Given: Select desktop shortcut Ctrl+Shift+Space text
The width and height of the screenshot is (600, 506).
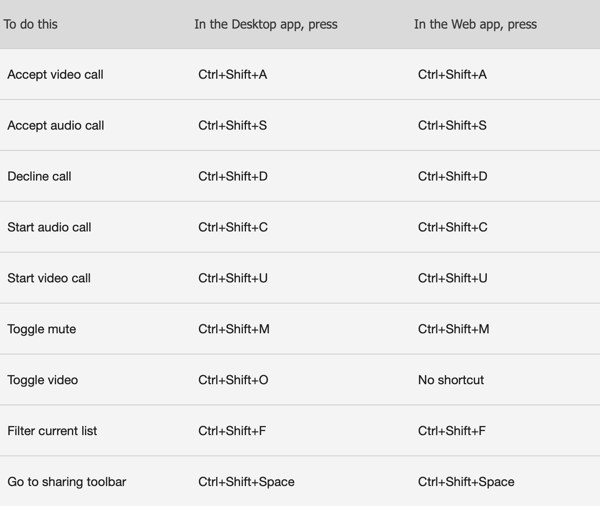Looking at the screenshot, I should click(x=246, y=482).
